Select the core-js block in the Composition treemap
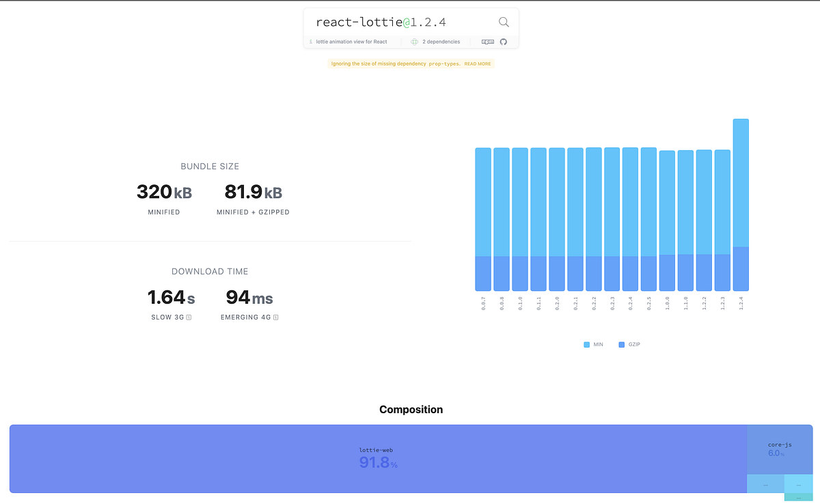 pyautogui.click(x=779, y=448)
